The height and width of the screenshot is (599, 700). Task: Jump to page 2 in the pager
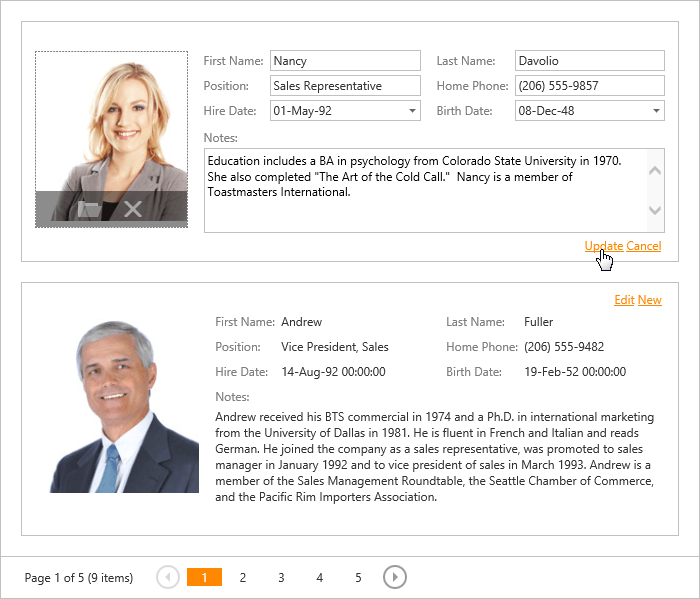pyautogui.click(x=243, y=577)
